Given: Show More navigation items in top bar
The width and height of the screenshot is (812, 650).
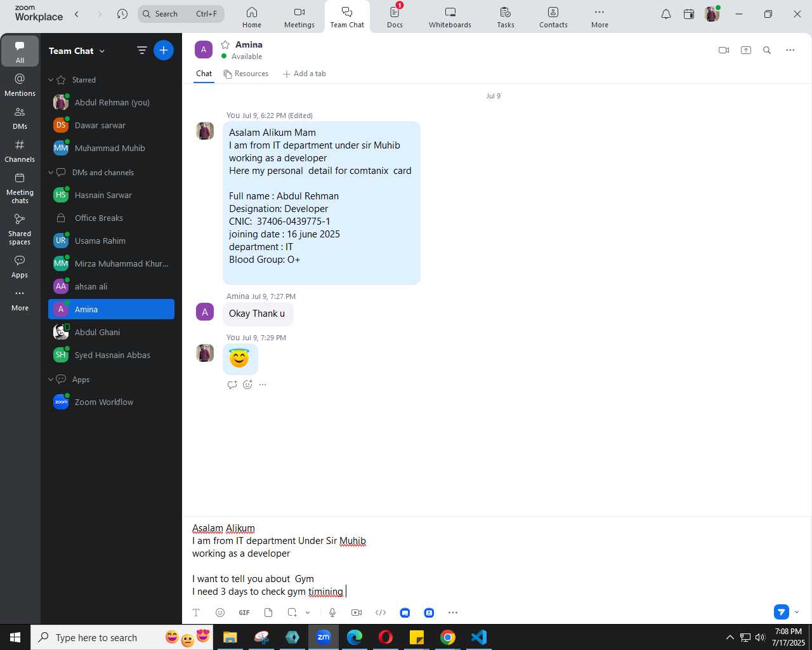Looking at the screenshot, I should tap(599, 17).
